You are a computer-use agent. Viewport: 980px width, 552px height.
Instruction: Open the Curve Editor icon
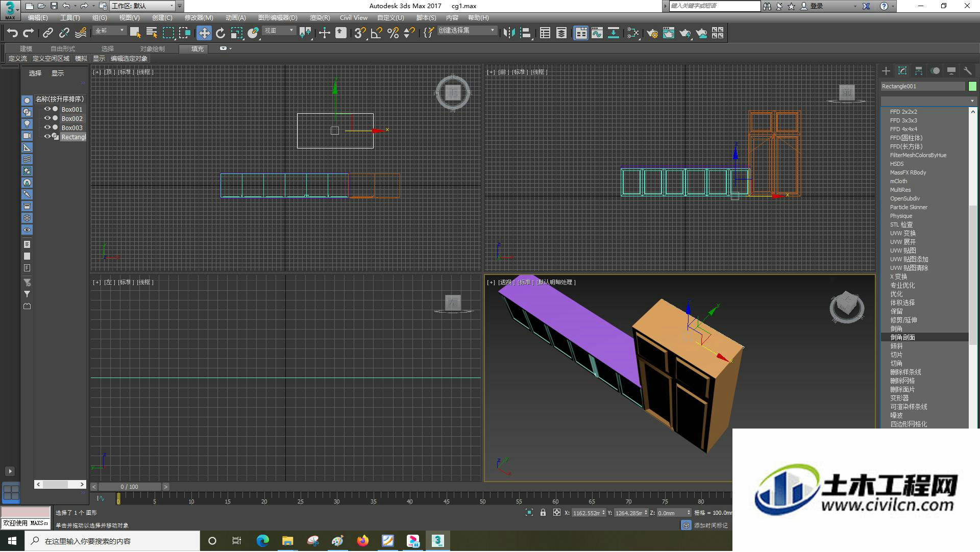coord(597,33)
